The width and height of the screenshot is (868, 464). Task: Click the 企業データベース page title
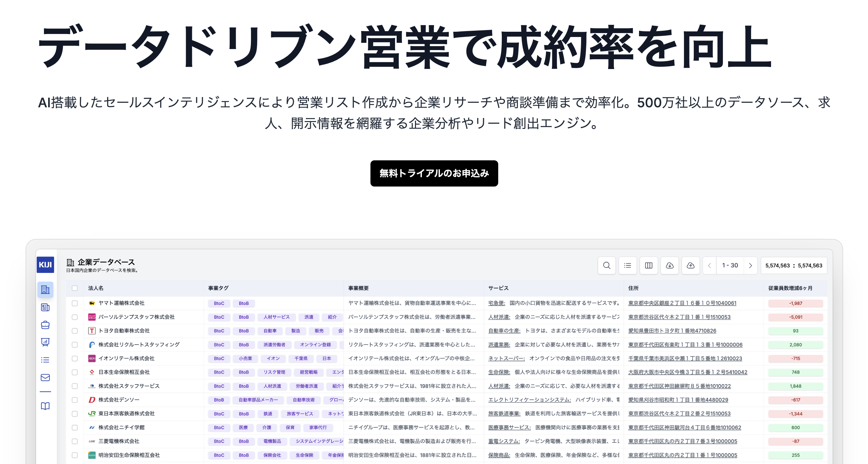tap(106, 262)
